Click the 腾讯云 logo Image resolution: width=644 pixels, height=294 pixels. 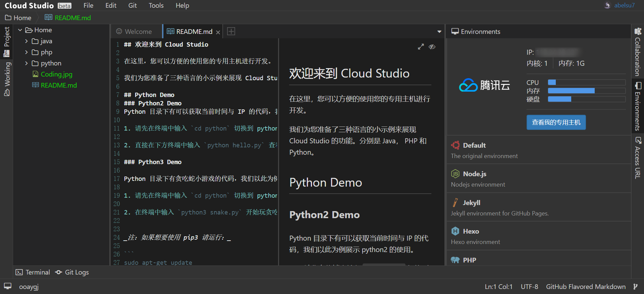[484, 85]
